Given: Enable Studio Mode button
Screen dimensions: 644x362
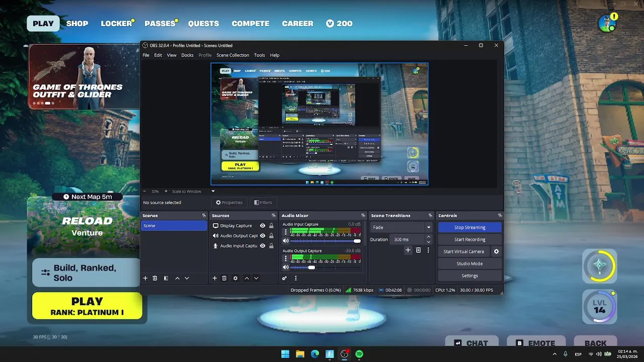Looking at the screenshot, I should pos(469,263).
